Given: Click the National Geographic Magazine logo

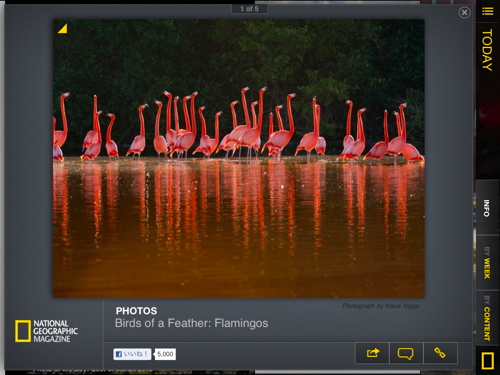Looking at the screenshot, I should click(x=46, y=331).
